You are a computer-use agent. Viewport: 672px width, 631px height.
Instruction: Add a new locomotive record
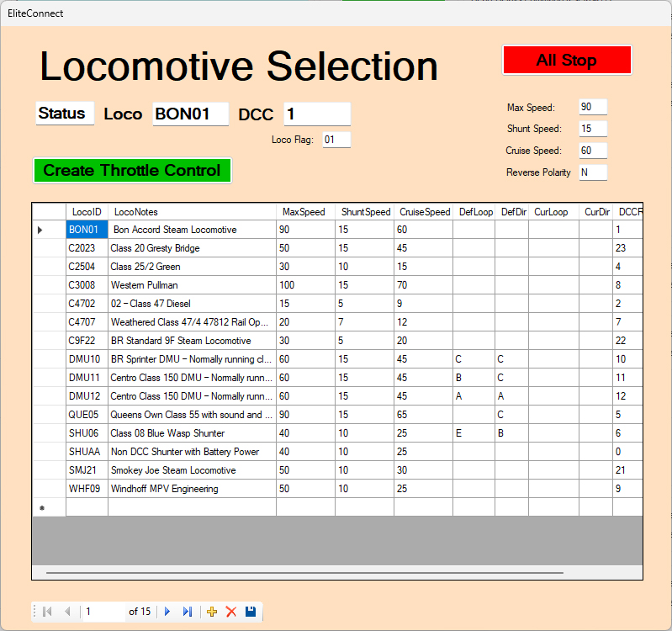tap(212, 612)
